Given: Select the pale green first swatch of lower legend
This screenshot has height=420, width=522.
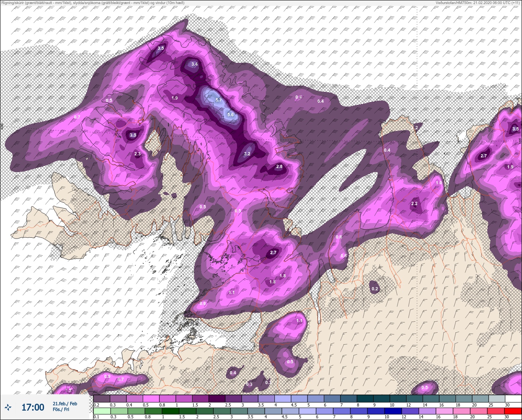Looking at the screenshot, I should pyautogui.click(x=102, y=411).
